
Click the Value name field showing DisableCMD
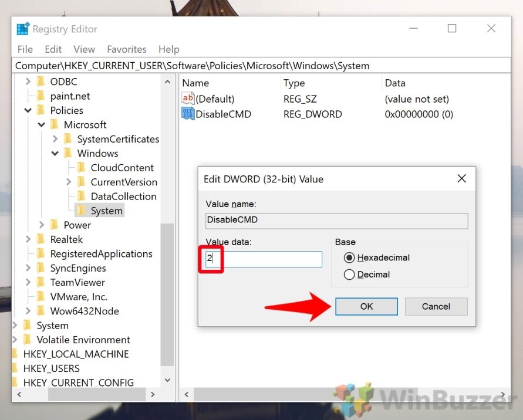click(336, 221)
